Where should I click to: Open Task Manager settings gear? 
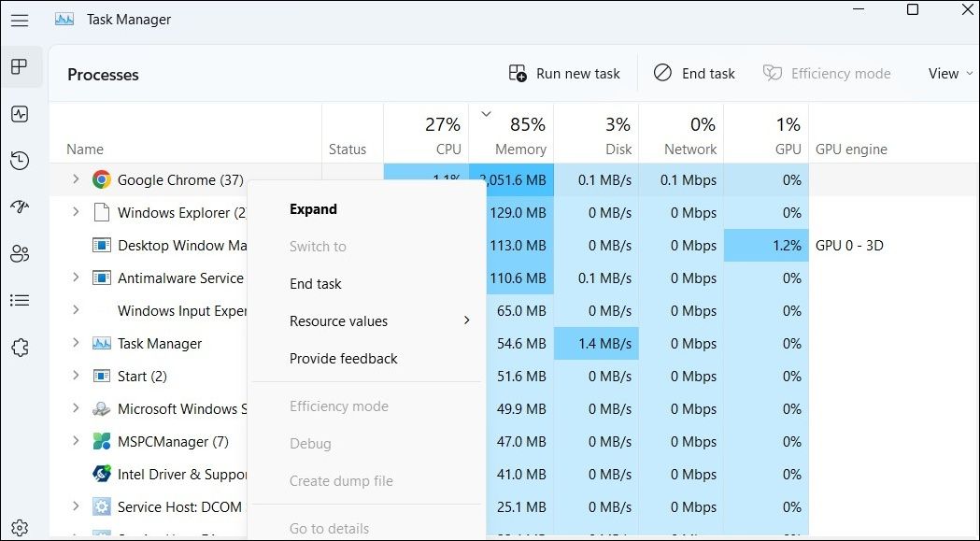pos(20,529)
